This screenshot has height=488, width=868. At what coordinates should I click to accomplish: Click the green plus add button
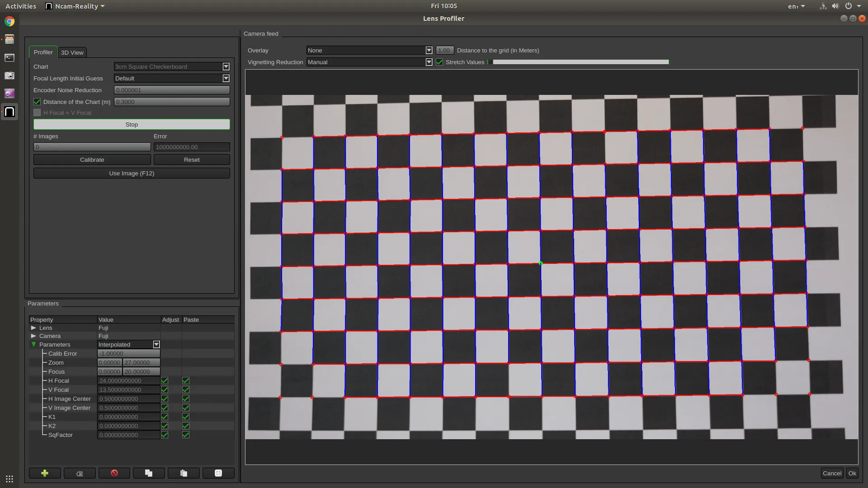(x=45, y=473)
